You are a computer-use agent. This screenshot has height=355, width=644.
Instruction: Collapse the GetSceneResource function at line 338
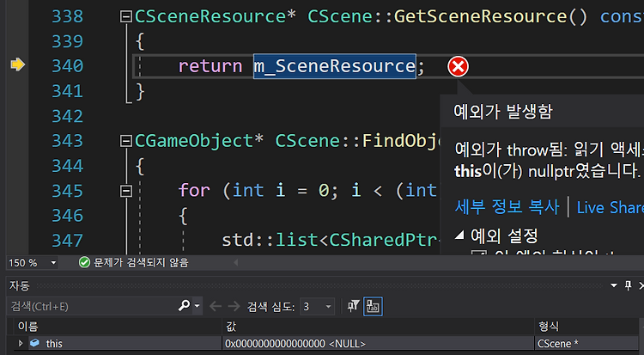tap(125, 17)
